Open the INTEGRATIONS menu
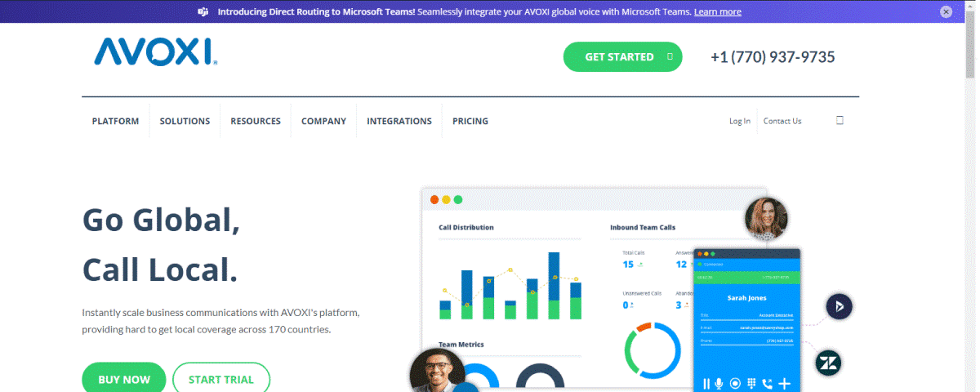This screenshot has width=980, height=392. [x=399, y=121]
